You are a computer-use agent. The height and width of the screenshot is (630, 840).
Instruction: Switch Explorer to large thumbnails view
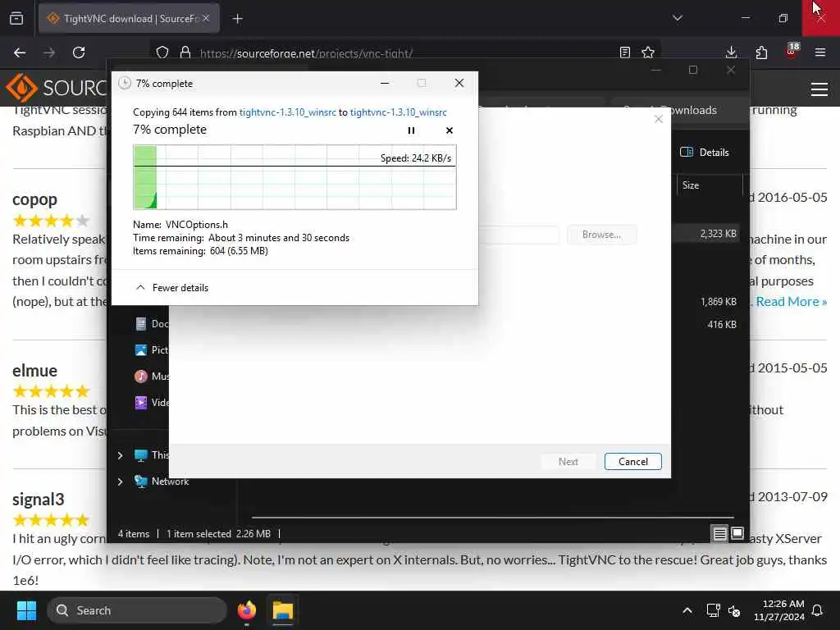pyautogui.click(x=737, y=533)
